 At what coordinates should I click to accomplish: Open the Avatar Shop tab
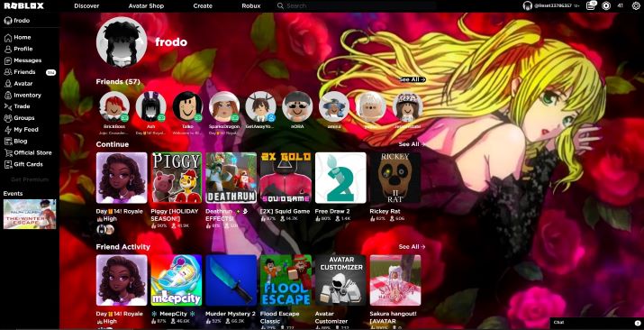coord(146,5)
